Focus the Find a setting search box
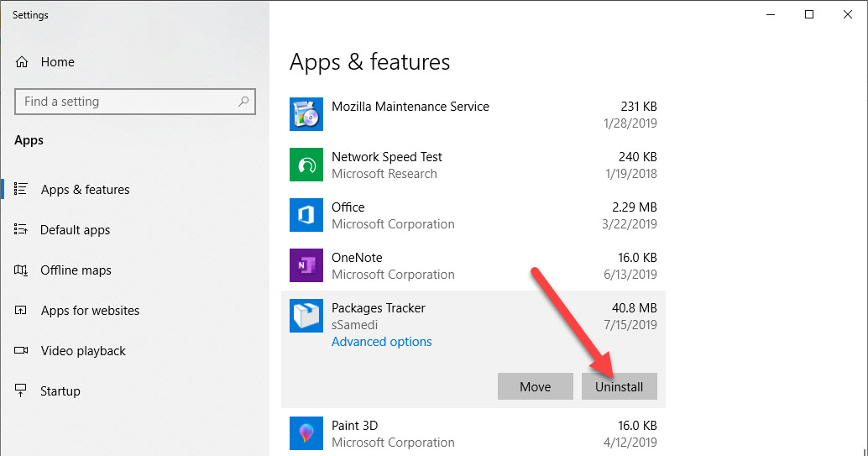This screenshot has width=868, height=456. 135,102
